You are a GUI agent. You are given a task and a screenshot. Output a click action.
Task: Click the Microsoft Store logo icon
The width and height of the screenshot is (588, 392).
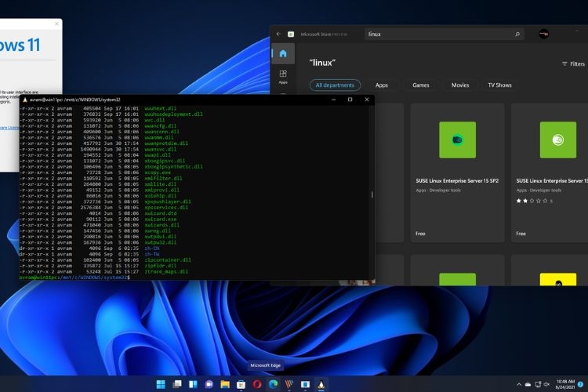pyautogui.click(x=291, y=34)
